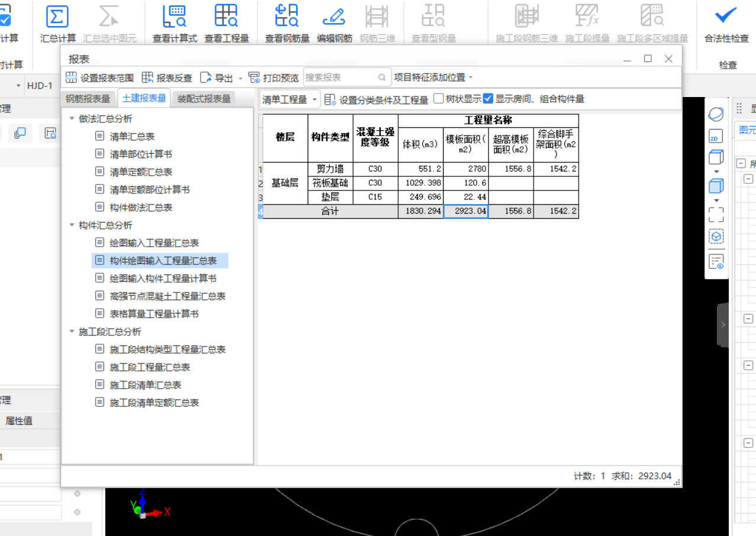
Task: Click the 钢筋三维 ribbon icon
Action: click(377, 17)
